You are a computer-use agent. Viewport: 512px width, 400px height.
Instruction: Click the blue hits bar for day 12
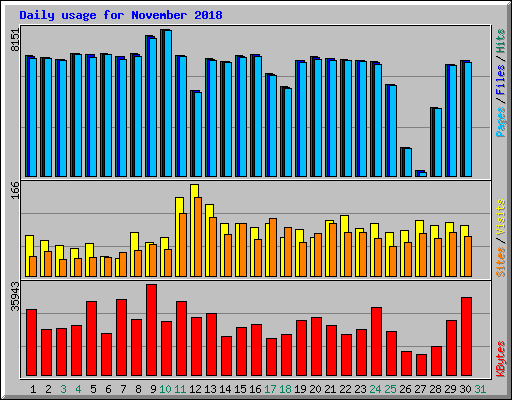tap(196, 133)
